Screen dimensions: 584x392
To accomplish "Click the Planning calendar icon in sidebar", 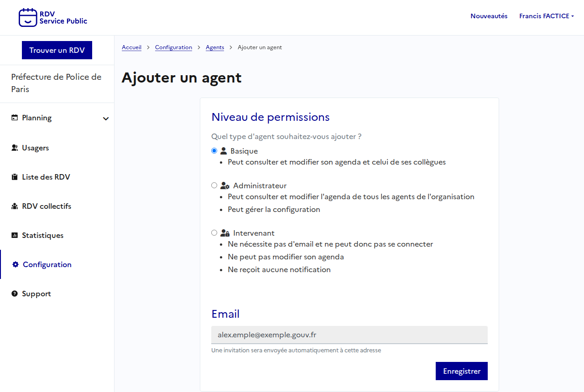I will pos(15,118).
